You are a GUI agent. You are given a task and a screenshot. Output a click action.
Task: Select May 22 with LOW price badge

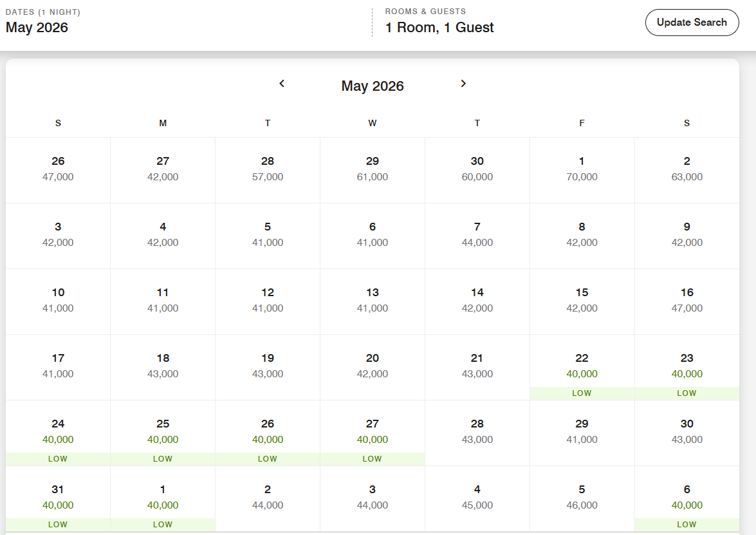point(582,366)
